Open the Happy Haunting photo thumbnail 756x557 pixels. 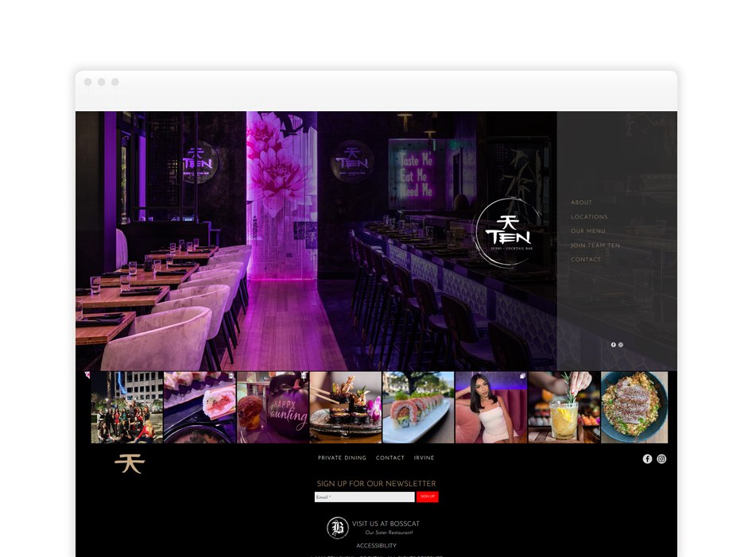pos(273,407)
